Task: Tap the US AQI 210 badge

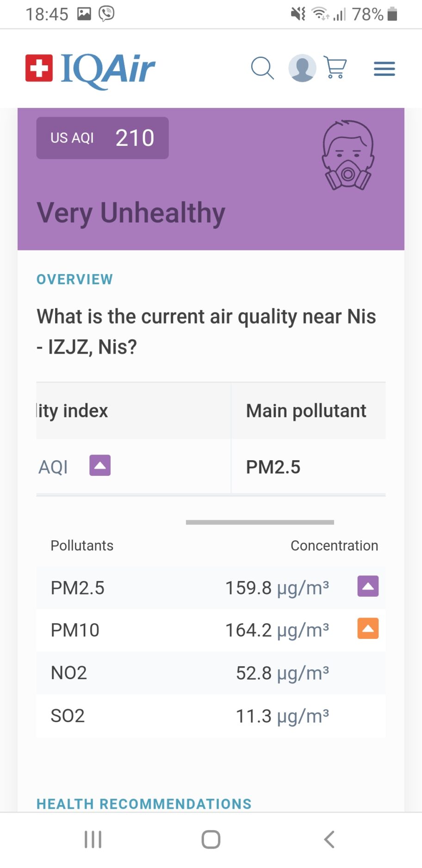Action: tap(102, 138)
